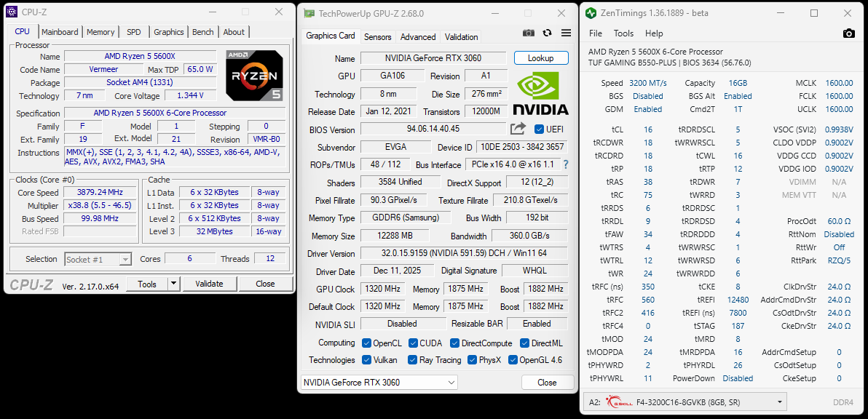Click the ProcOdt value 60.0 Ω
The width and height of the screenshot is (868, 419).
[839, 221]
